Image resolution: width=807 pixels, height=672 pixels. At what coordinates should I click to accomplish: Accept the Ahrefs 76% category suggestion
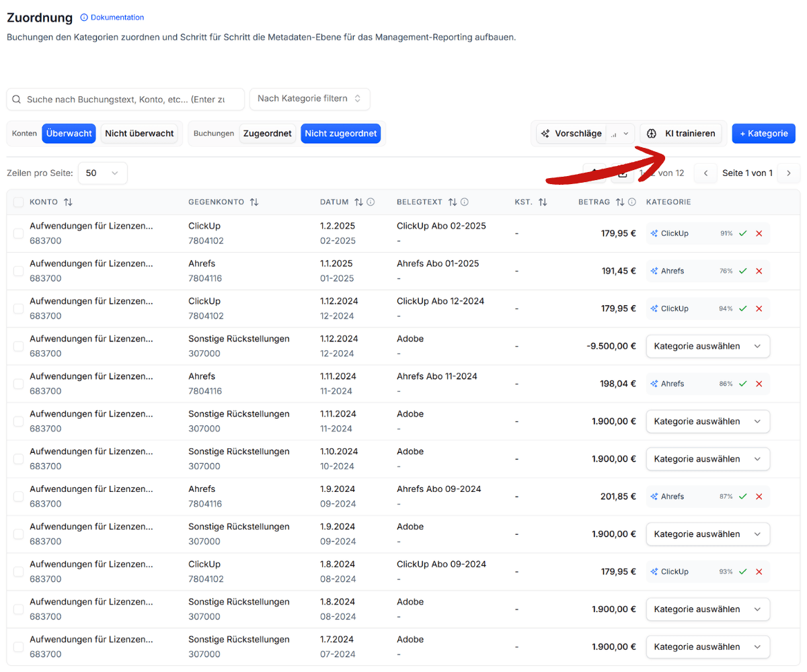click(743, 271)
